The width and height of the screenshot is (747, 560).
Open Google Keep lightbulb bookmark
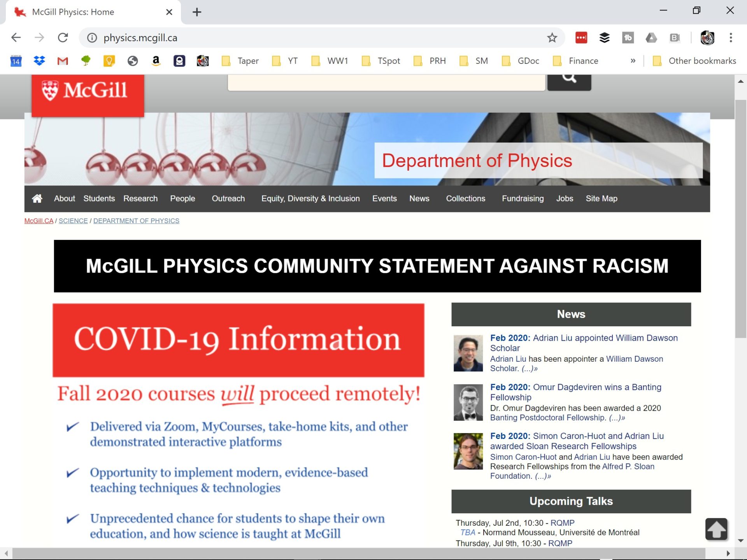[109, 61]
